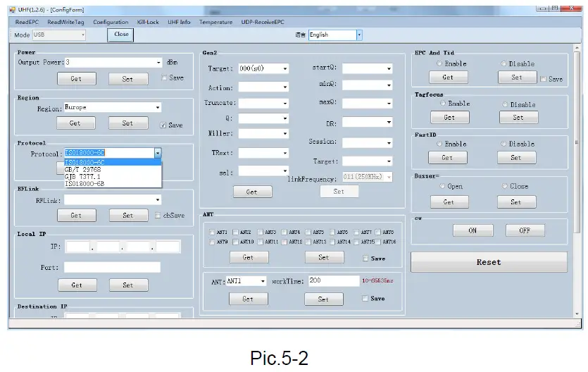The width and height of the screenshot is (588, 372).
Task: Open the Kill-Lock menu
Action: (148, 22)
